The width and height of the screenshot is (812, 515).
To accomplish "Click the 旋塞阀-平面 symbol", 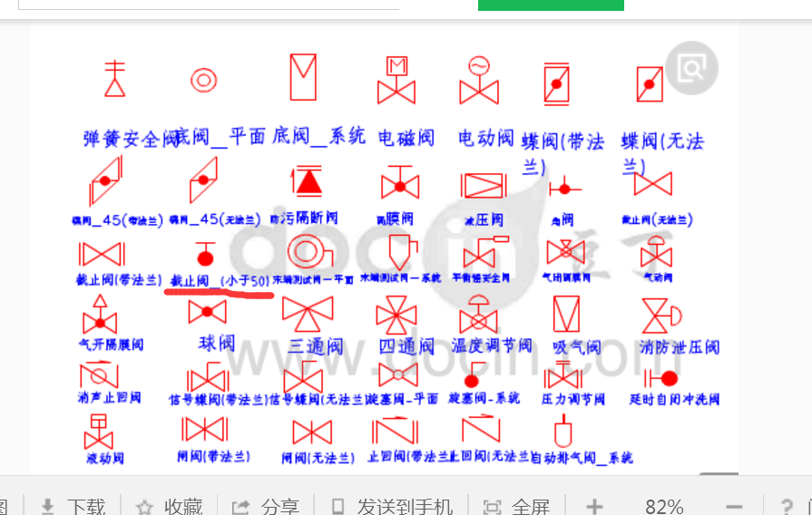I will [397, 374].
